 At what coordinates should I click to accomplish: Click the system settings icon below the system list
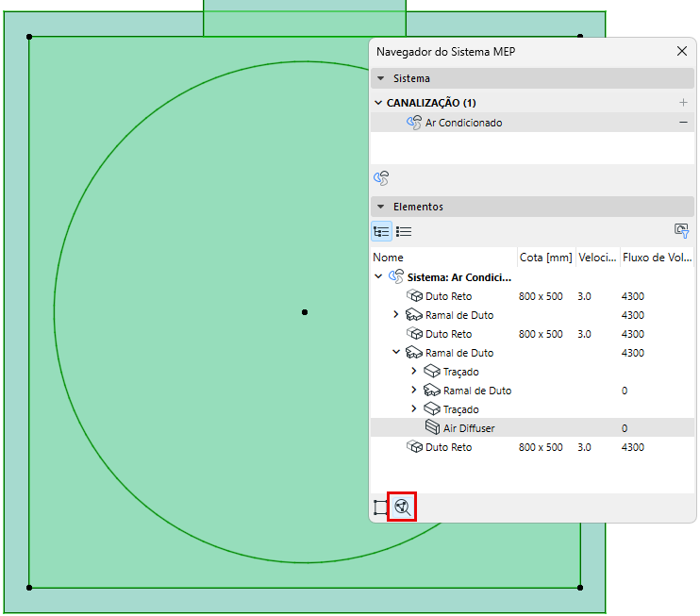(381, 177)
